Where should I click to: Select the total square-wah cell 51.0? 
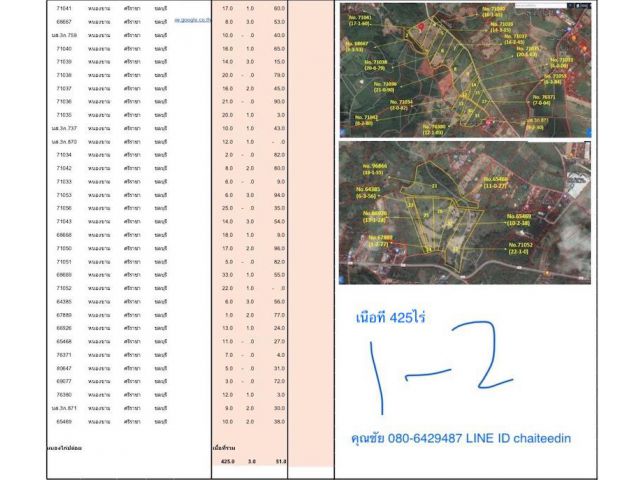tap(280, 461)
